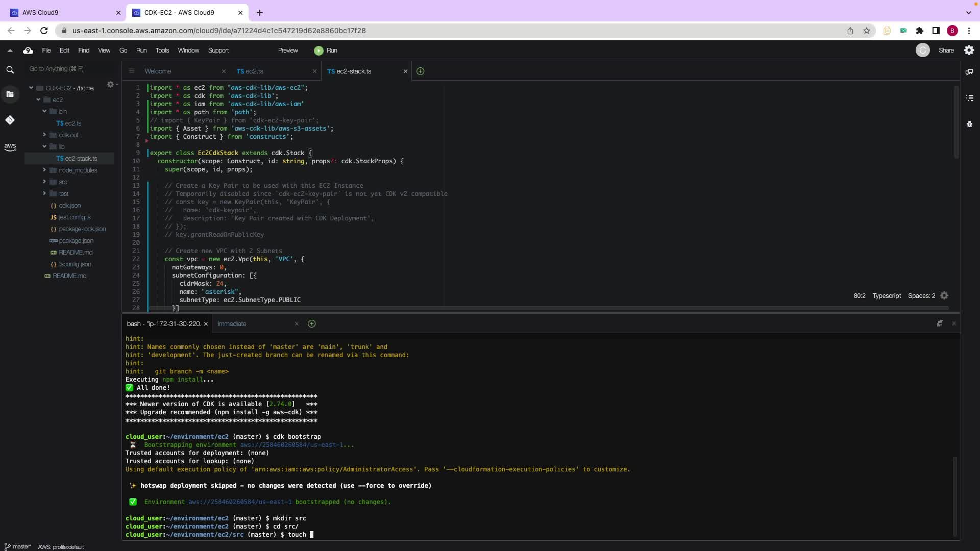The width and height of the screenshot is (980, 551).
Task: Open the Debugger bug icon panel
Action: pyautogui.click(x=969, y=124)
